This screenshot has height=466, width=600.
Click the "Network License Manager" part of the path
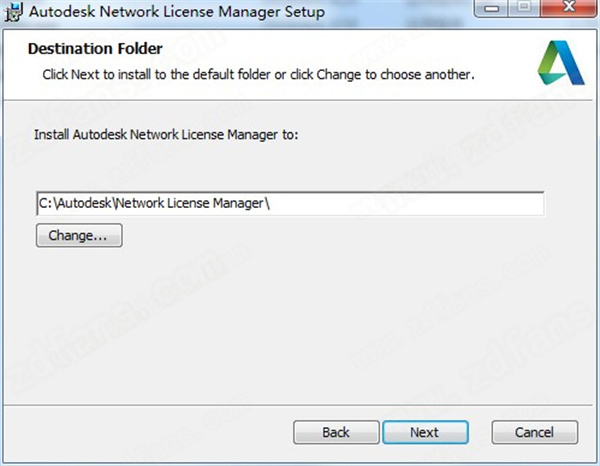[190, 204]
